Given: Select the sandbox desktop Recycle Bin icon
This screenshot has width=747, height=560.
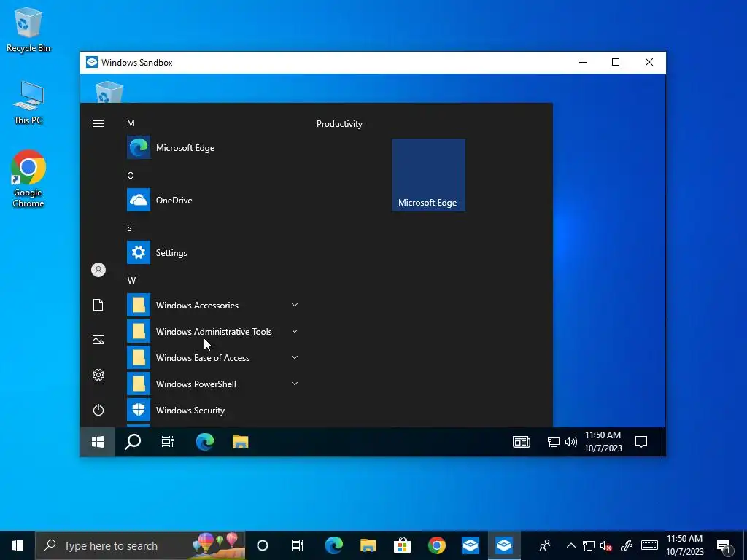Looking at the screenshot, I should click(x=109, y=92).
